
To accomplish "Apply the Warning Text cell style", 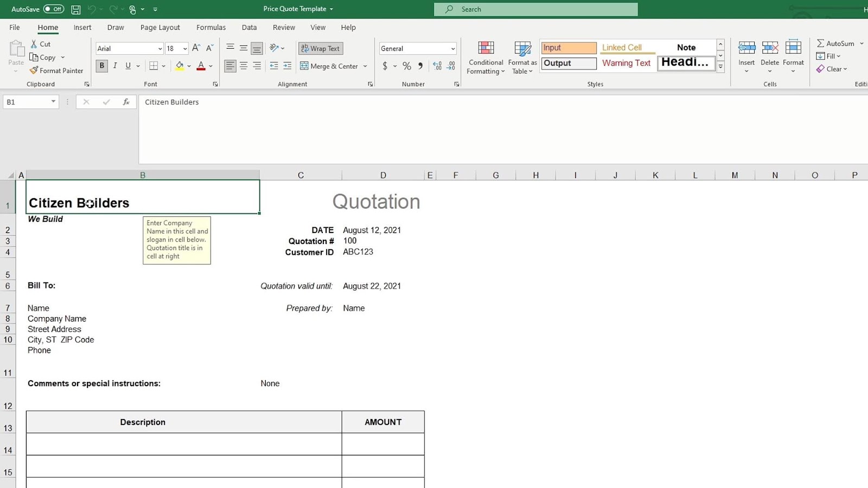I will coord(627,63).
